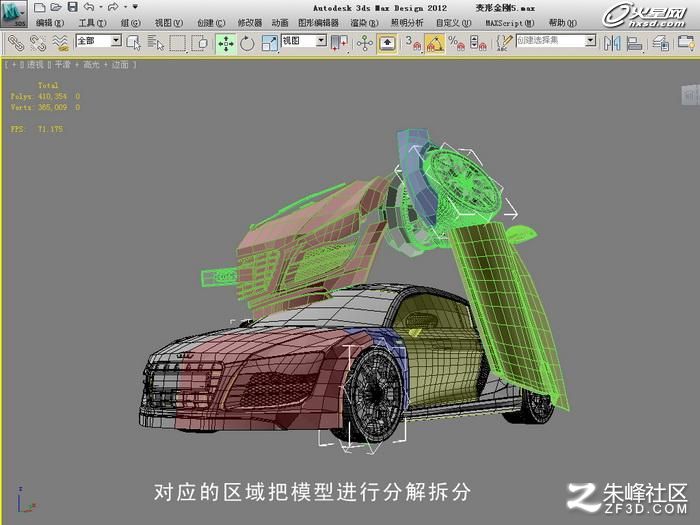Click the "Polys: 410,354" statistic text
The image size is (700, 525).
(x=39, y=96)
